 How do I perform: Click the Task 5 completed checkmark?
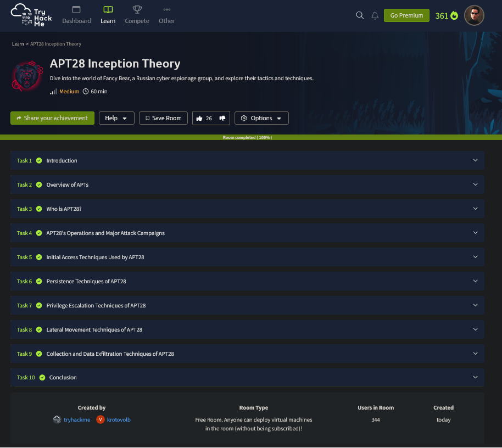[39, 257]
